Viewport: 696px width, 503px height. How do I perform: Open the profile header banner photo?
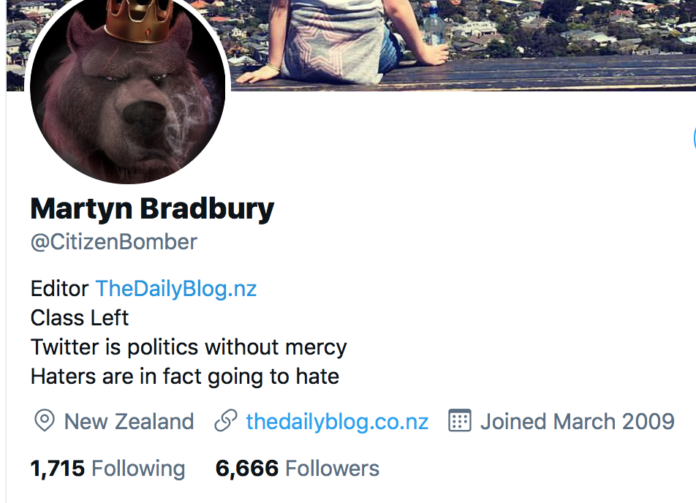click(462, 44)
